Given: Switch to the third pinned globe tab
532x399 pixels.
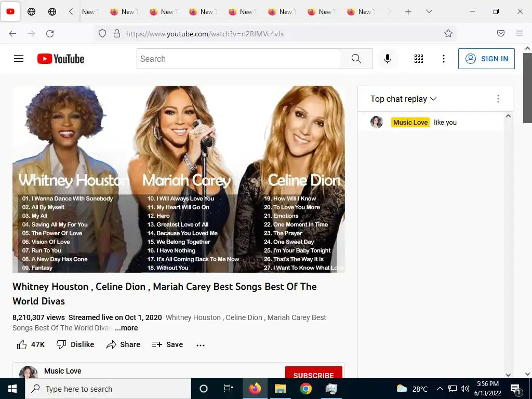Looking at the screenshot, I should pos(52,11).
